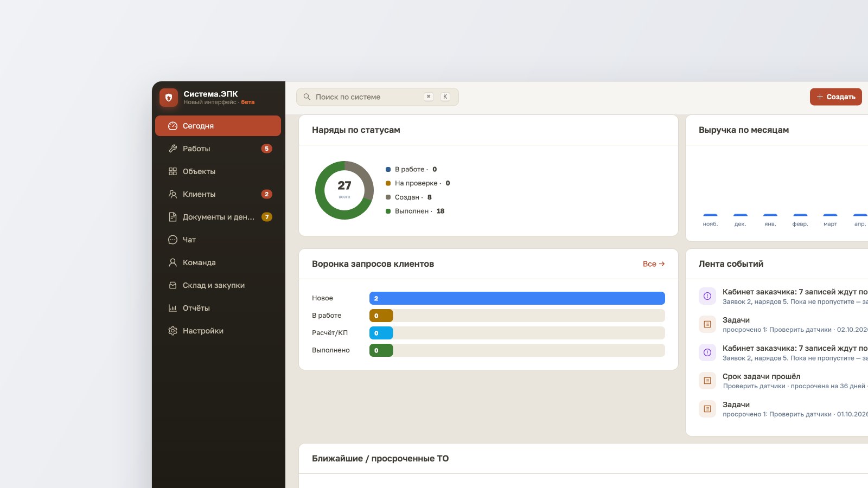
Task: Open Задачи event dated 01.10
Action: (783, 409)
